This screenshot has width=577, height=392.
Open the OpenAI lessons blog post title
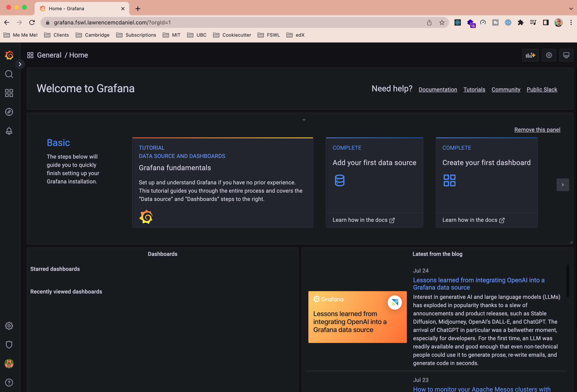click(x=479, y=284)
